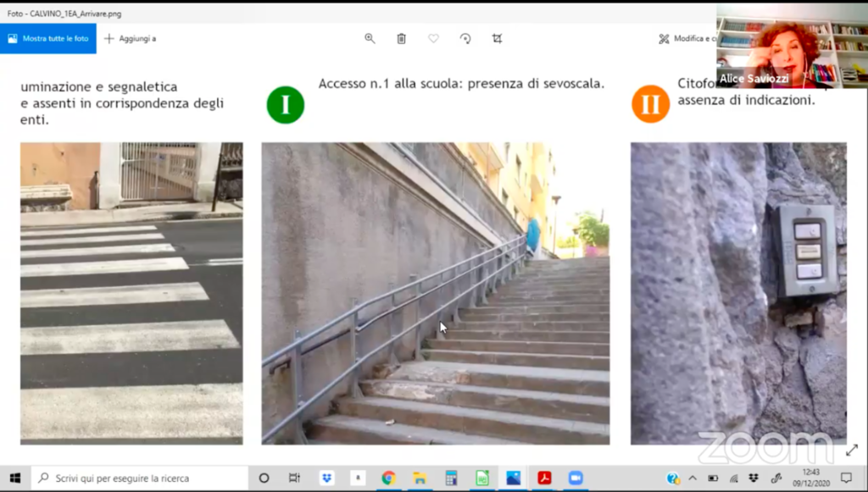This screenshot has height=492, width=868.
Task: Select the crop tool icon
Action: pos(498,38)
